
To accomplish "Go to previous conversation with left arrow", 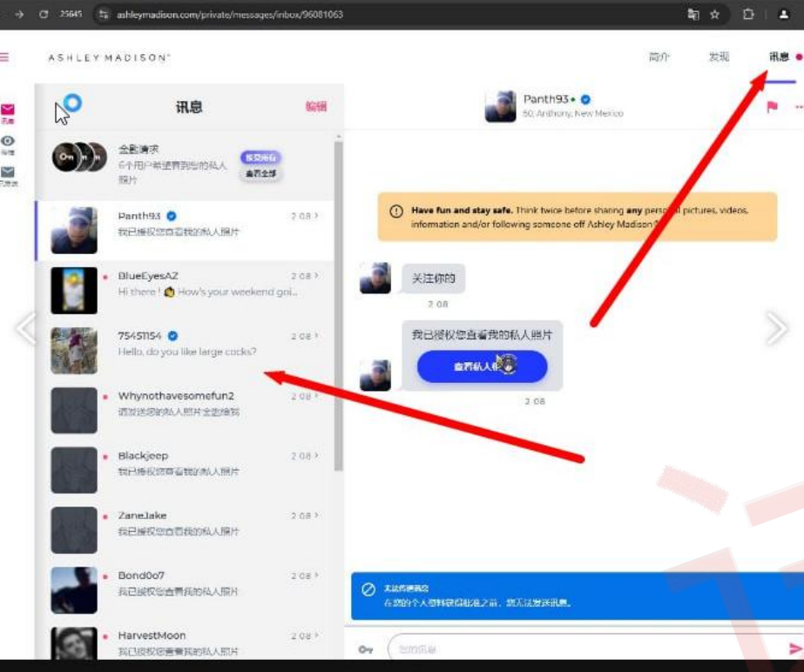I will [x=26, y=328].
